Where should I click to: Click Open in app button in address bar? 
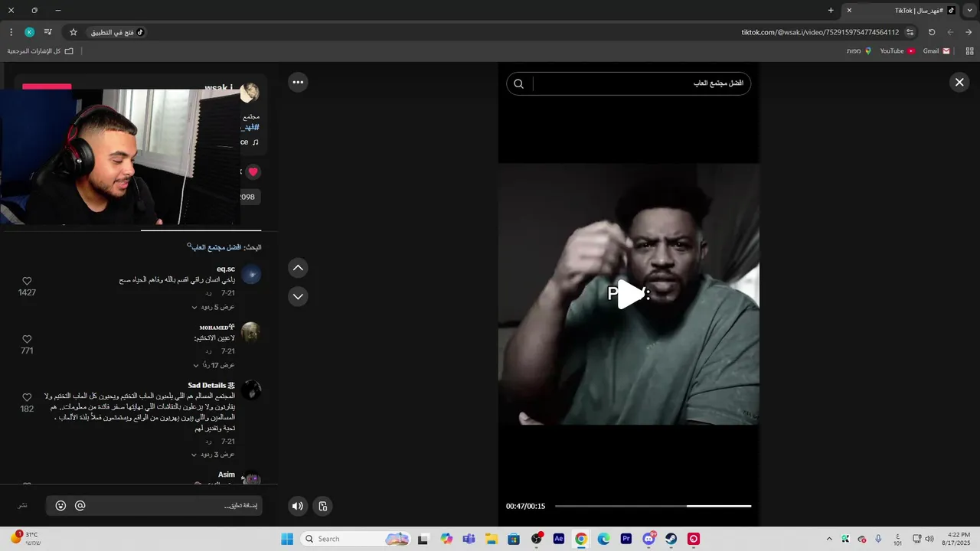[x=116, y=32]
